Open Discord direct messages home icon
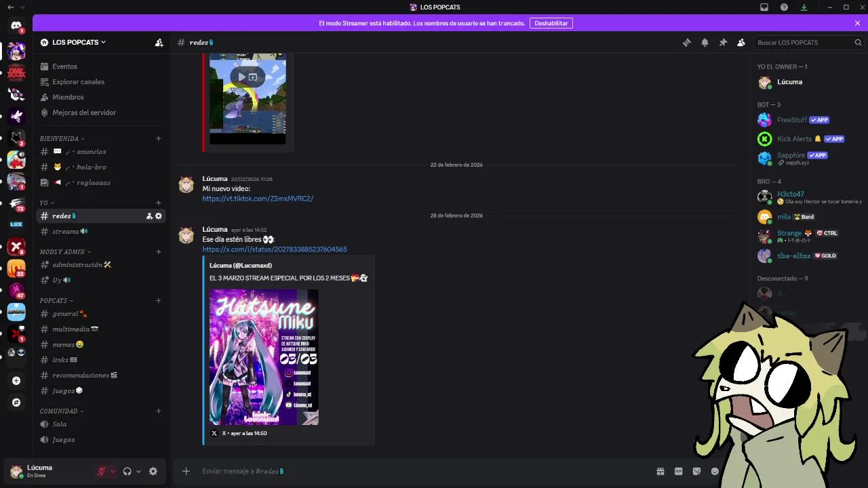Viewport: 868px width, 488px height. coord(16,25)
